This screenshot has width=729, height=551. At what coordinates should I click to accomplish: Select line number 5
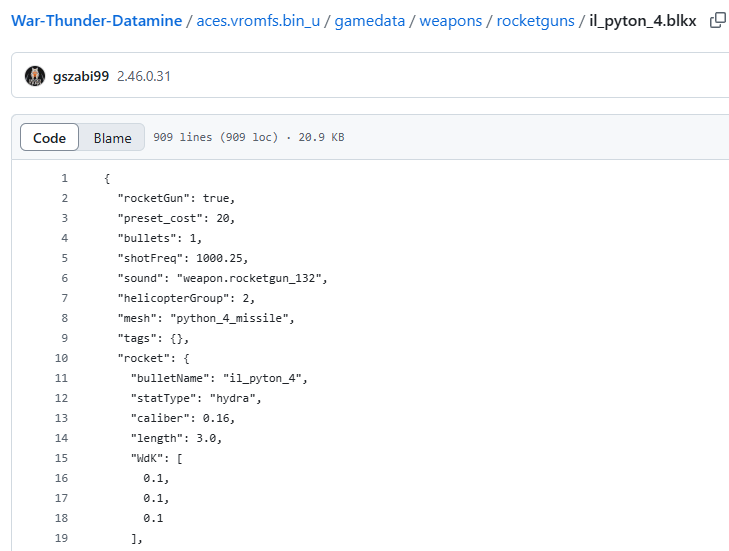tap(64, 258)
